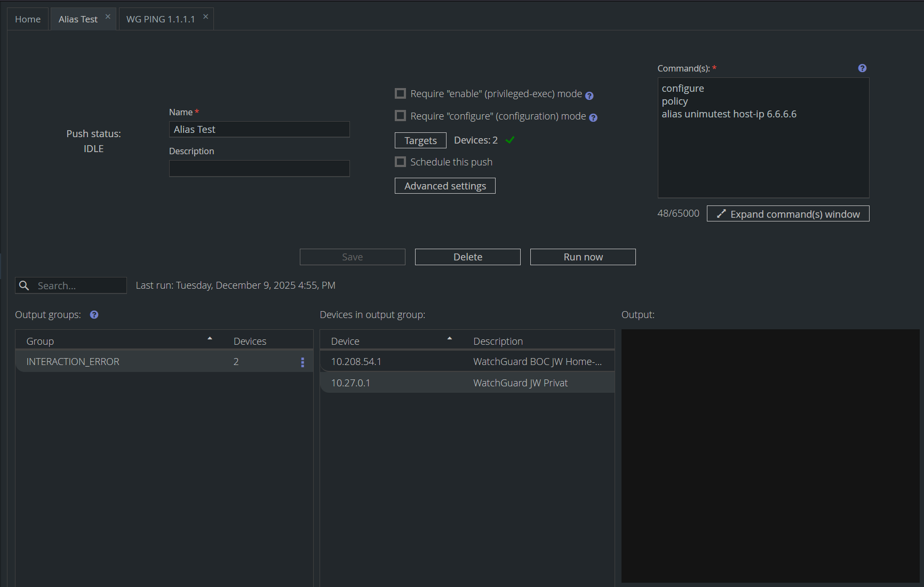Screen dimensions: 924x587
Task: Select the Alias Test tab
Action: pyautogui.click(x=78, y=19)
